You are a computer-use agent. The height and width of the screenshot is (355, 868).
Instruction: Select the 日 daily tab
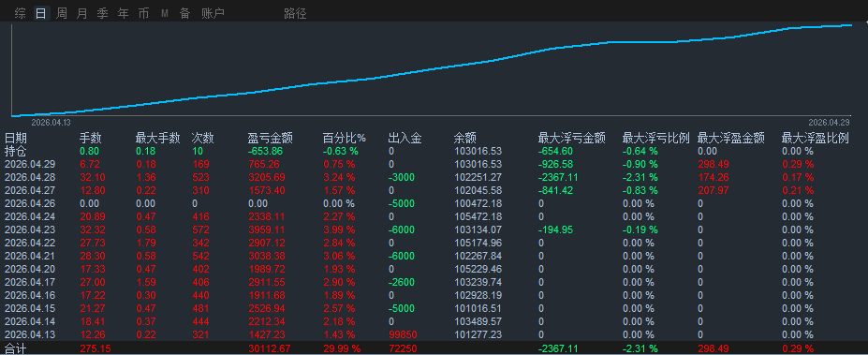[41, 14]
